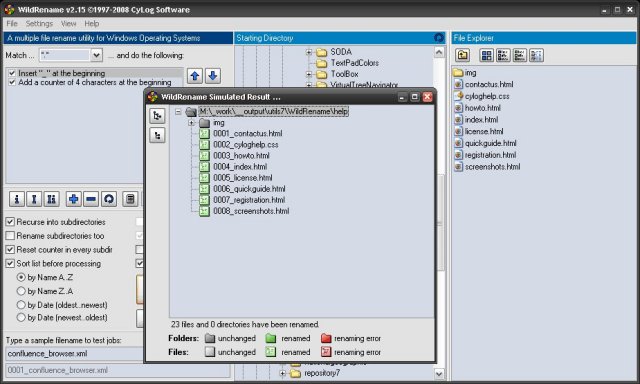Viewport: 640px width, 384px height.
Task: Click the circular reset jobs icon
Action: 109,199
